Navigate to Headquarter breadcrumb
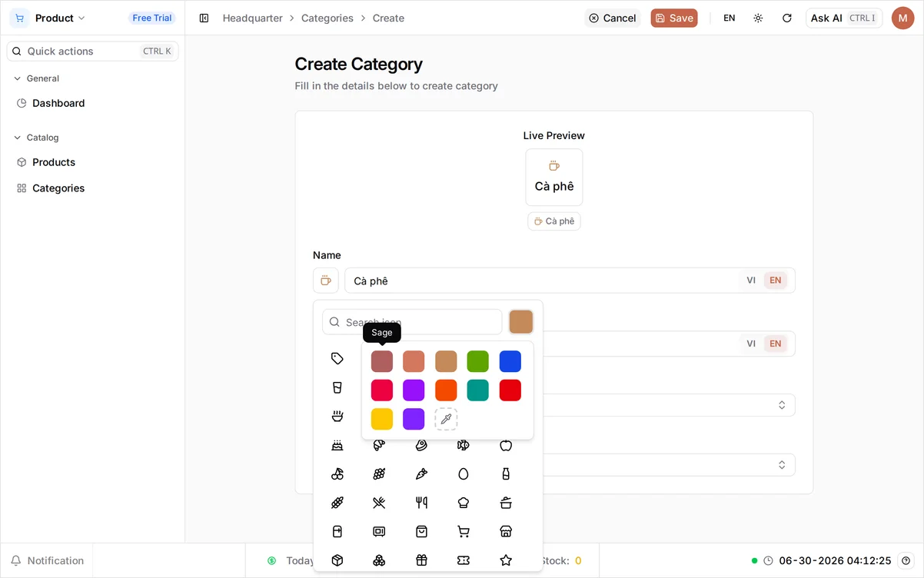 (x=253, y=18)
